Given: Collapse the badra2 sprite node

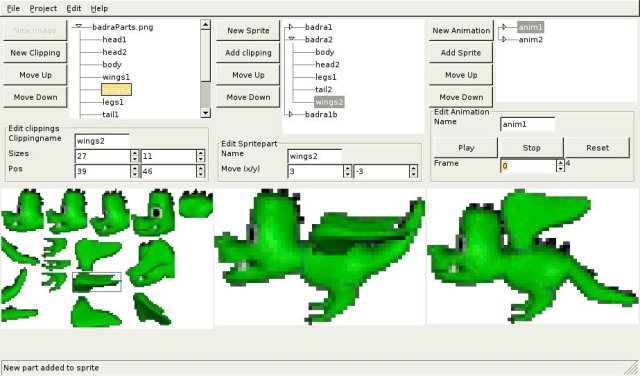Looking at the screenshot, I should tap(291, 39).
